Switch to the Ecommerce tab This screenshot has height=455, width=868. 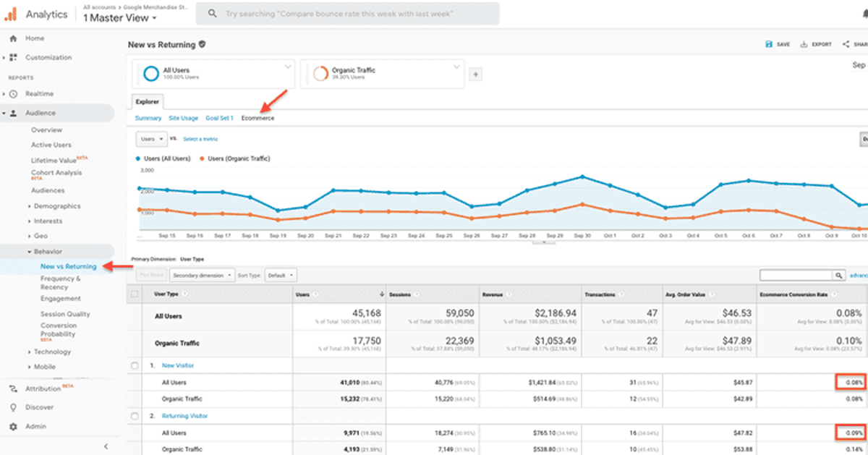coord(258,118)
